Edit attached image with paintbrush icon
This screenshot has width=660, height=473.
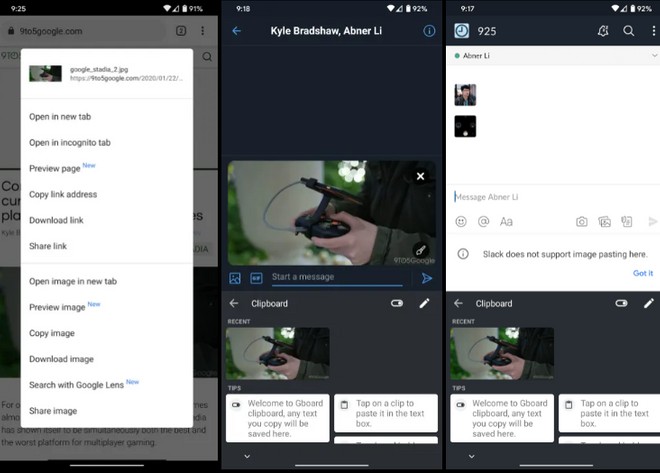click(420, 250)
